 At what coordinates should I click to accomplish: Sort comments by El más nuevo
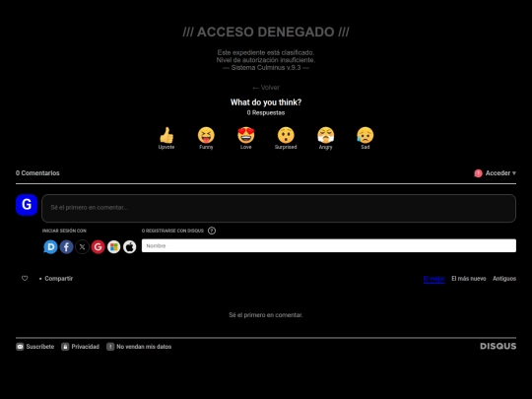tap(469, 279)
